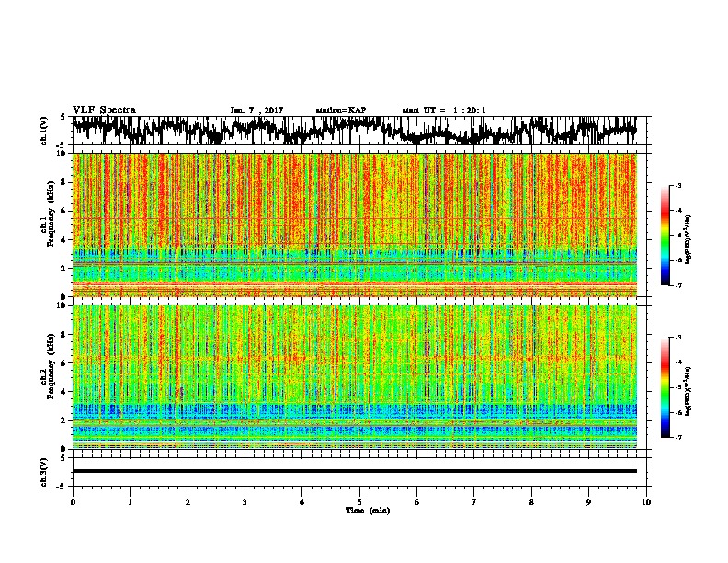Click inside the ch.1 spectrogram panel
Viewport: 728px width, 563px height.
[355, 224]
